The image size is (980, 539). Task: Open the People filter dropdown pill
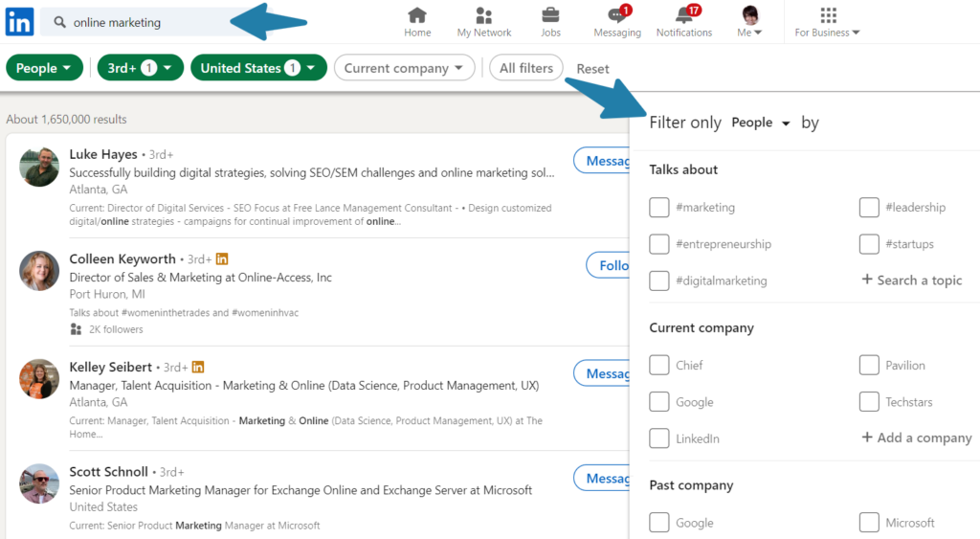(44, 68)
